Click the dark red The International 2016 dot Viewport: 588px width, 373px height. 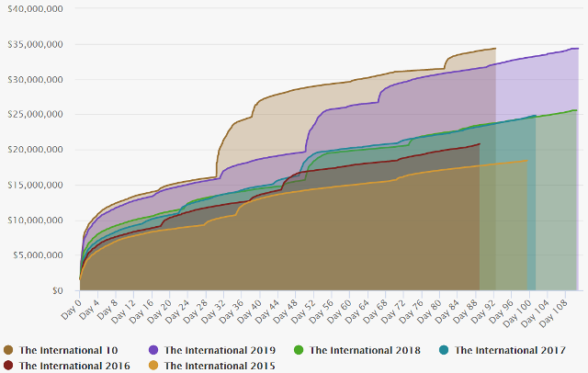8,365
